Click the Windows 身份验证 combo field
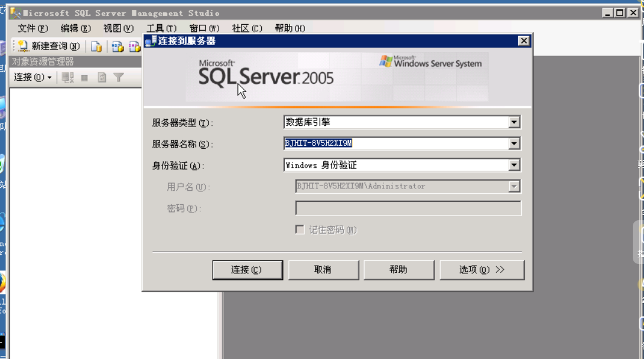The width and height of the screenshot is (644, 359). [x=402, y=165]
